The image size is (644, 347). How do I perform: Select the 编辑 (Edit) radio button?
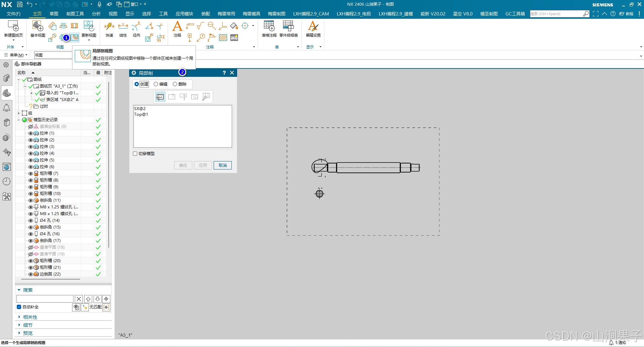pos(156,84)
